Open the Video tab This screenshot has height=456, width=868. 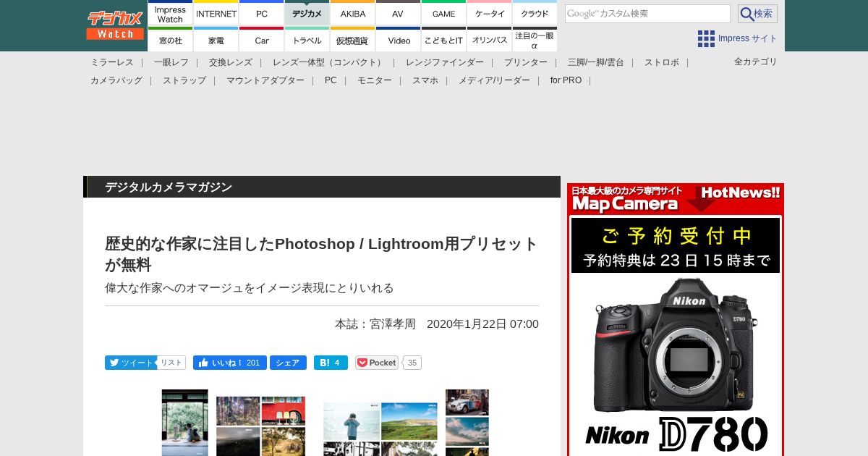[x=398, y=40]
